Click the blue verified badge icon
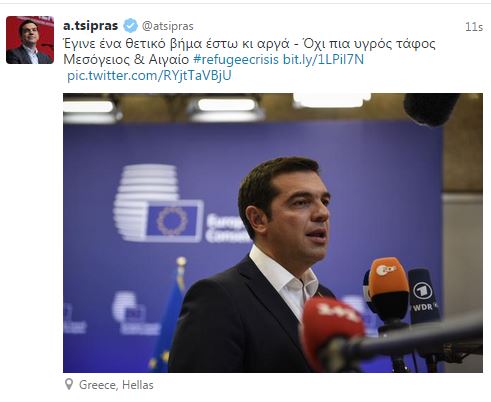This screenshot has width=491, height=402. tap(130, 26)
